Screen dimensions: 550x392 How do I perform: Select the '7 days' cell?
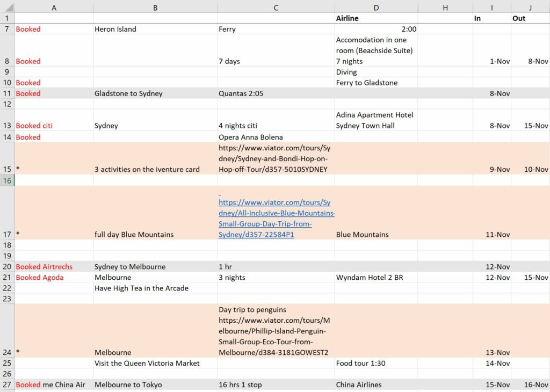point(276,50)
